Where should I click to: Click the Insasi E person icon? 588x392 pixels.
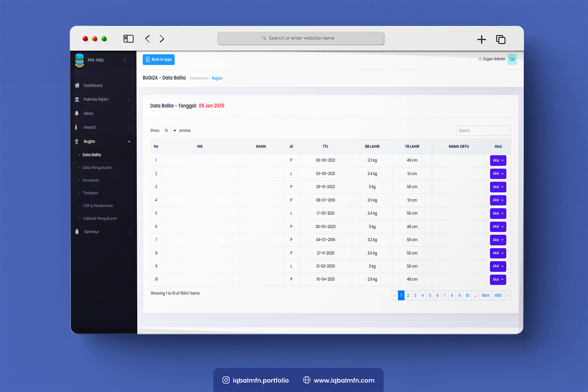tap(76, 127)
